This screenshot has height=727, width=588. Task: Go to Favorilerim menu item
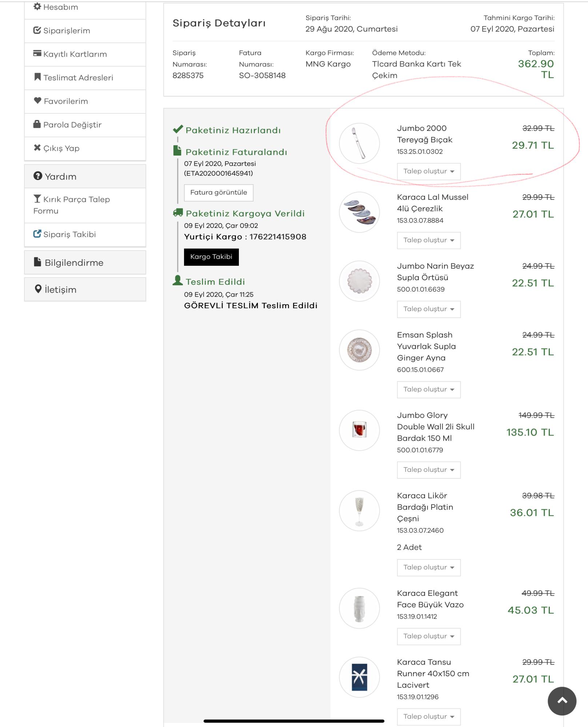coord(85,101)
